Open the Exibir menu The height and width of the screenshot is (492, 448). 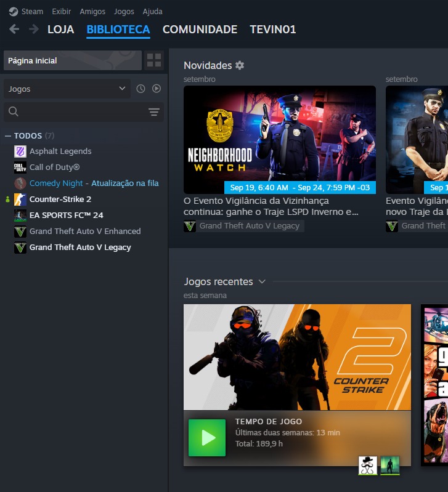click(61, 12)
